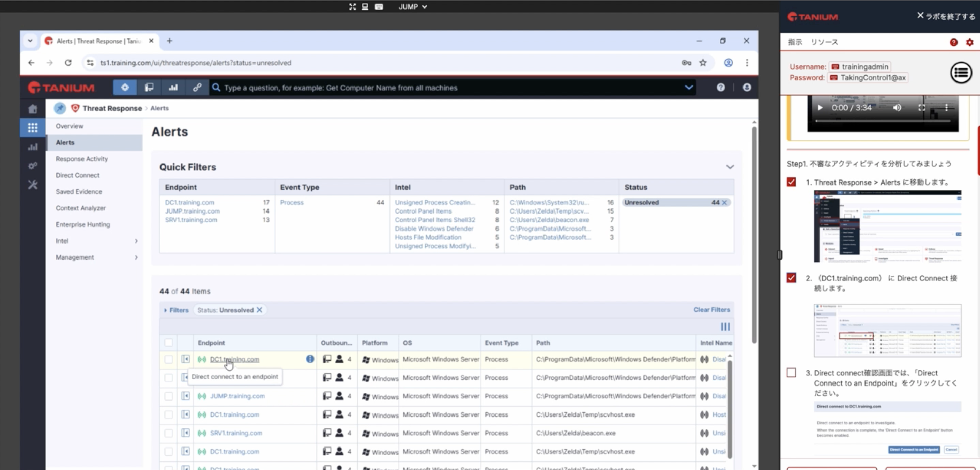Click the round list menu icon in lab panel
Screen dimensions: 980x470
[x=961, y=73]
